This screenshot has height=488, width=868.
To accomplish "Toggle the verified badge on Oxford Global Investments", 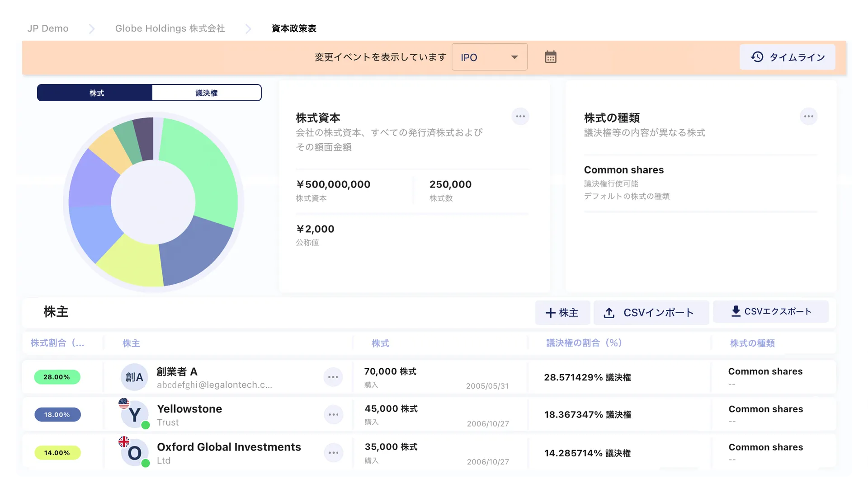I will (x=145, y=462).
